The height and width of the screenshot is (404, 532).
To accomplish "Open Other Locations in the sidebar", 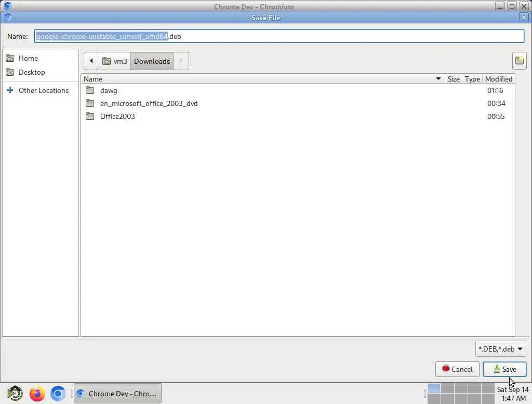I will click(x=41, y=90).
